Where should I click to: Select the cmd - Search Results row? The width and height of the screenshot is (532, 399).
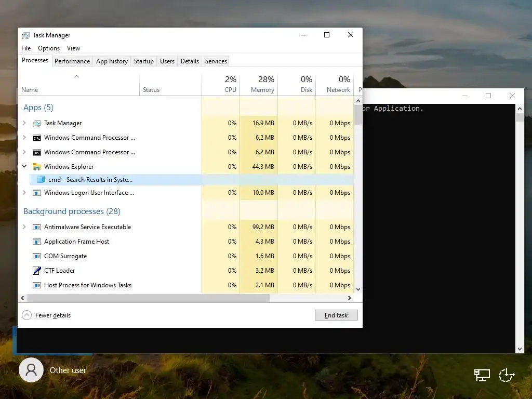191,179
